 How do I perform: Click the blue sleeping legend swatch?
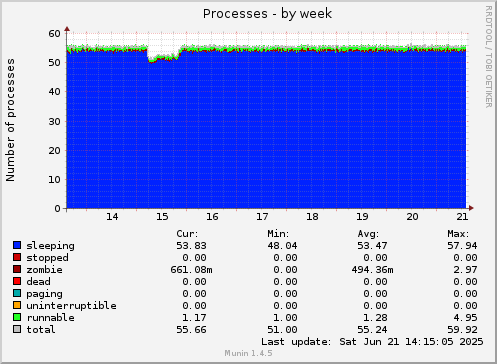(x=17, y=245)
